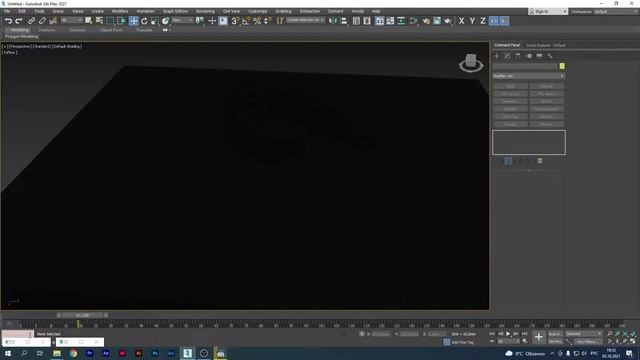This screenshot has height=360, width=640.
Task: Restrict transform to the X axis
Action: (x=461, y=21)
